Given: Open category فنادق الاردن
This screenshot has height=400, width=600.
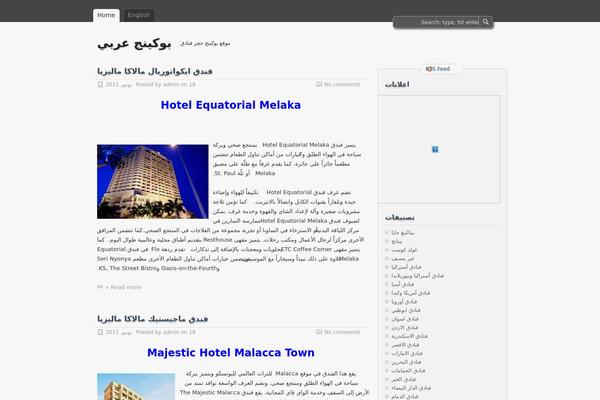Looking at the screenshot, I should (x=404, y=327).
